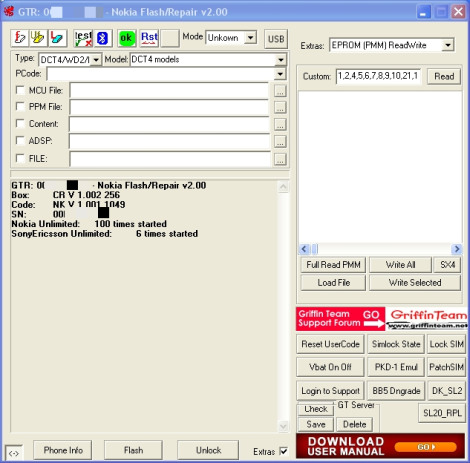Click the first red F-bus toolbar icon
The image size is (470, 463).
click(x=19, y=38)
